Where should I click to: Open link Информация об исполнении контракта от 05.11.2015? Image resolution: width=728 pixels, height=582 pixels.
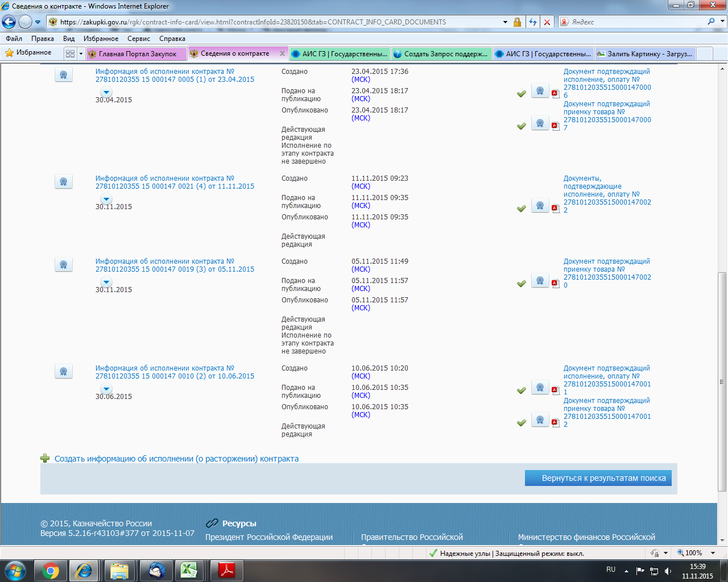175,265
